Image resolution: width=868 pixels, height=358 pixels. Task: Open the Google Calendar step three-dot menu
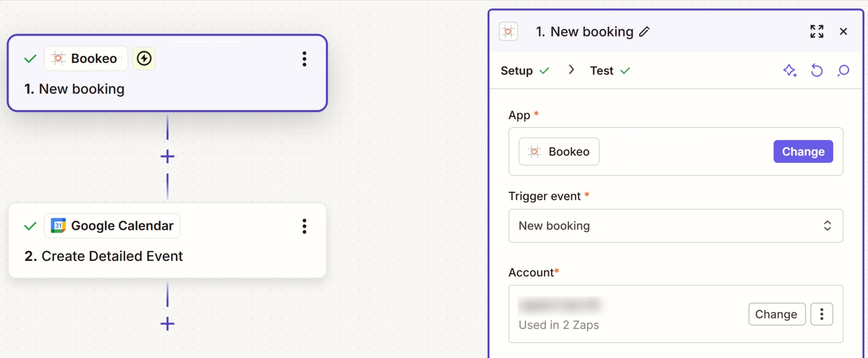click(304, 226)
